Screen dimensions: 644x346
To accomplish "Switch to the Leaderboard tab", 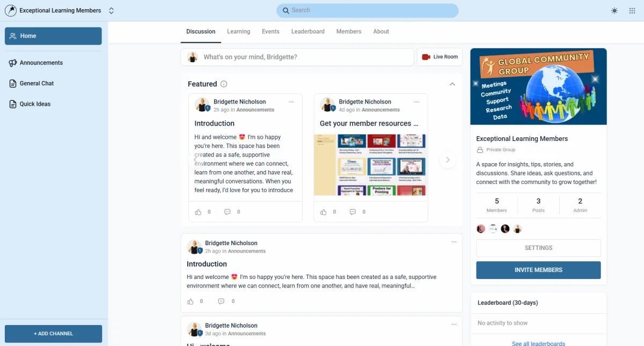I will pos(308,32).
